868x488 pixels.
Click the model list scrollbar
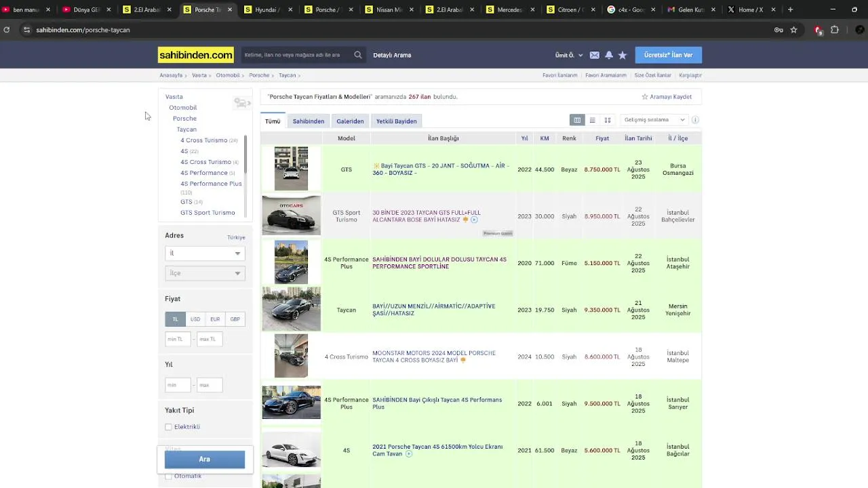pyautogui.click(x=245, y=155)
